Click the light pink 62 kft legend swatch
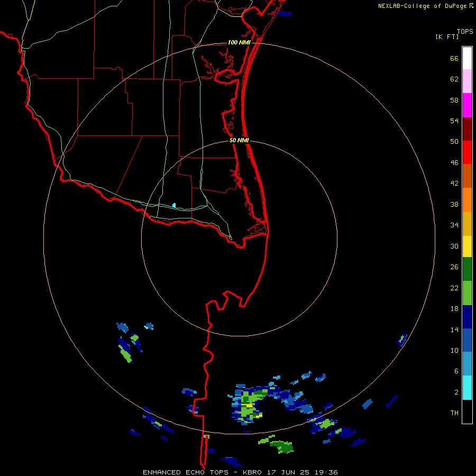 tap(467, 81)
